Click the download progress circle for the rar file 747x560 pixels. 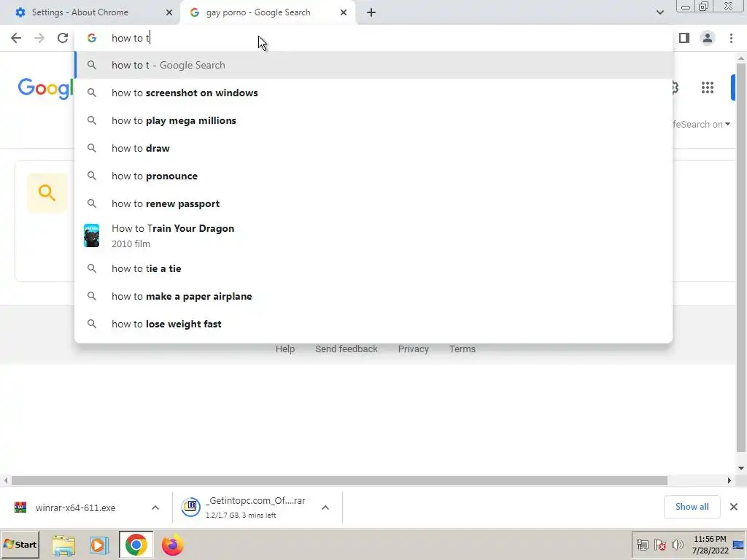(191, 507)
